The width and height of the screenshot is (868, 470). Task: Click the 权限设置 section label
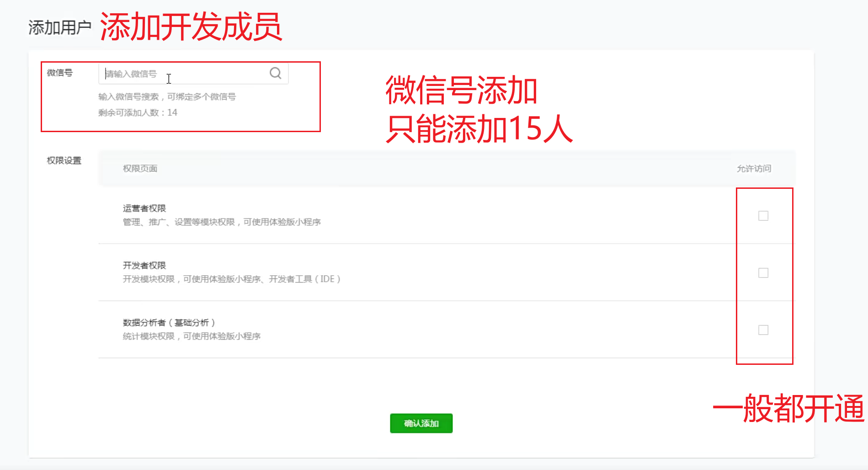pos(64,160)
